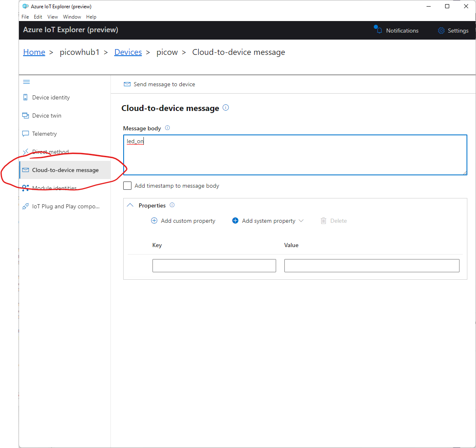Open the File menu
This screenshot has height=448, width=476.
pyautogui.click(x=25, y=17)
